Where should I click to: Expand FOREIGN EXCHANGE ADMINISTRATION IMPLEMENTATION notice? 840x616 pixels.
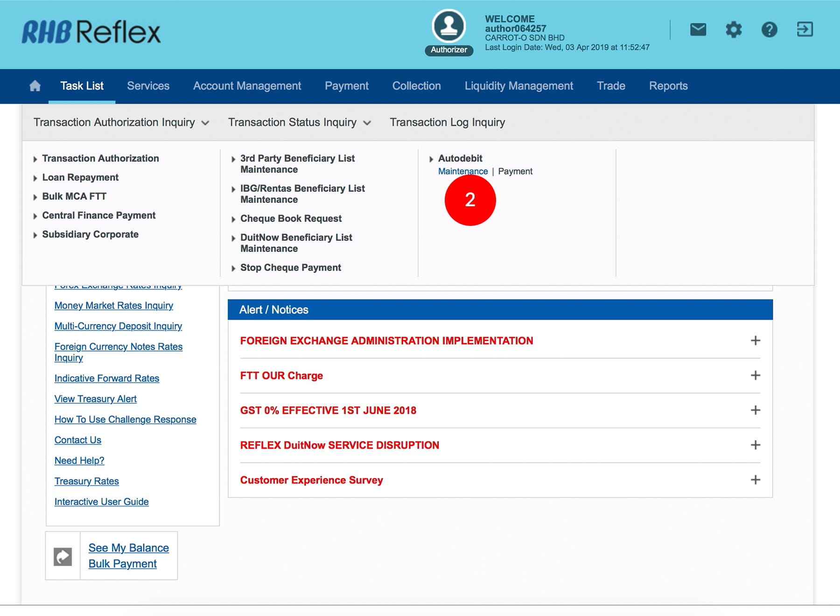(x=755, y=341)
